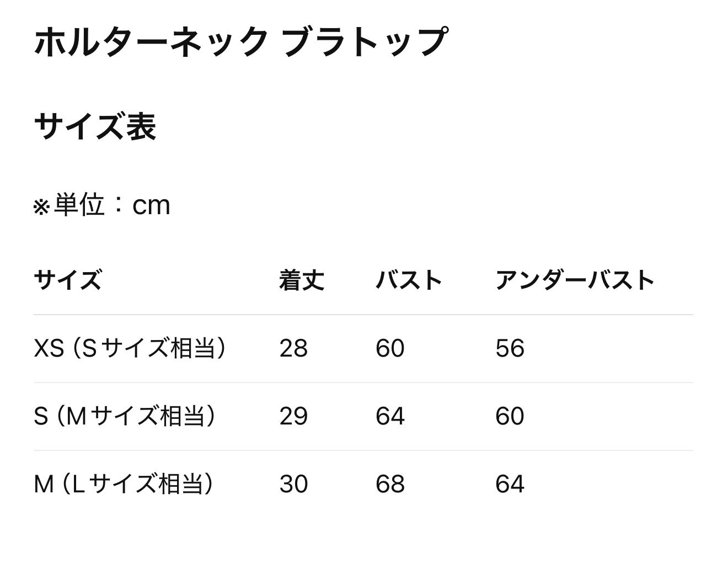The image size is (728, 568).
Task: Click the S (Mサイズ相当) row label
Action: [125, 416]
